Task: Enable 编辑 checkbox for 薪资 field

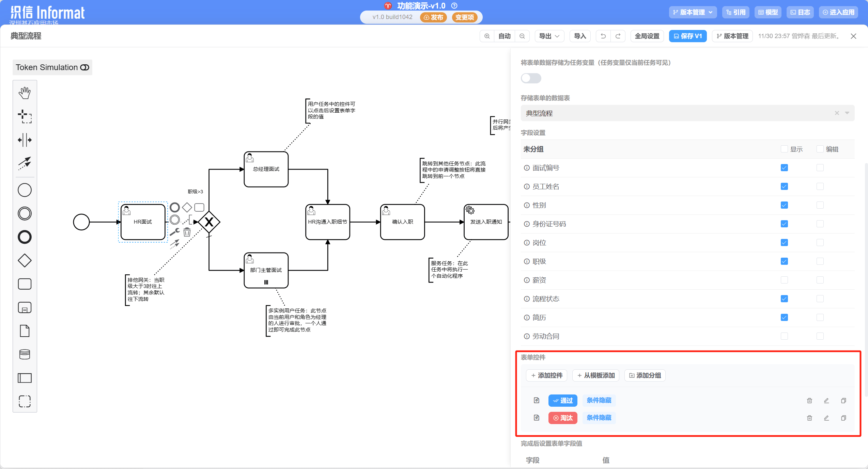Action: [x=820, y=280]
